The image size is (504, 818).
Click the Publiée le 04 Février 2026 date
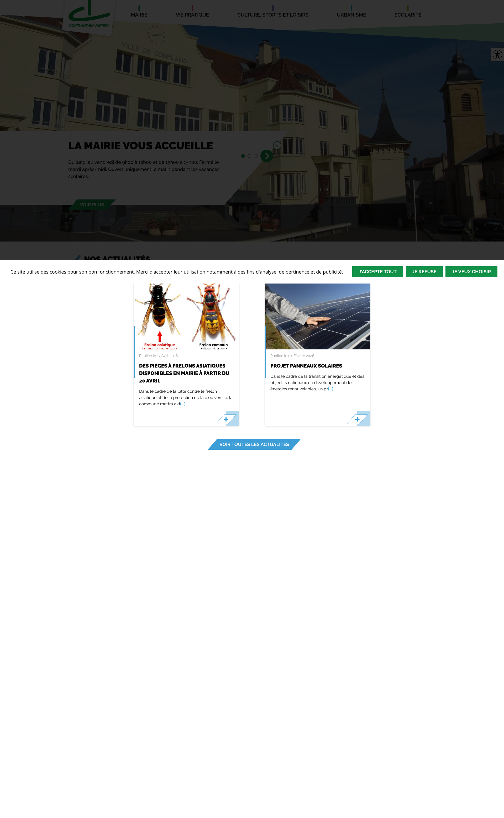coord(292,356)
